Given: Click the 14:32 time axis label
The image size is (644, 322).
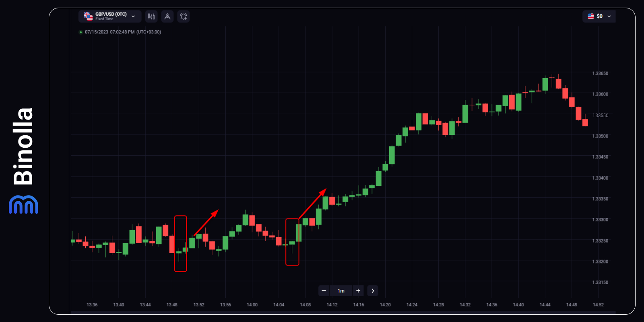Looking at the screenshot, I should 465,305.
